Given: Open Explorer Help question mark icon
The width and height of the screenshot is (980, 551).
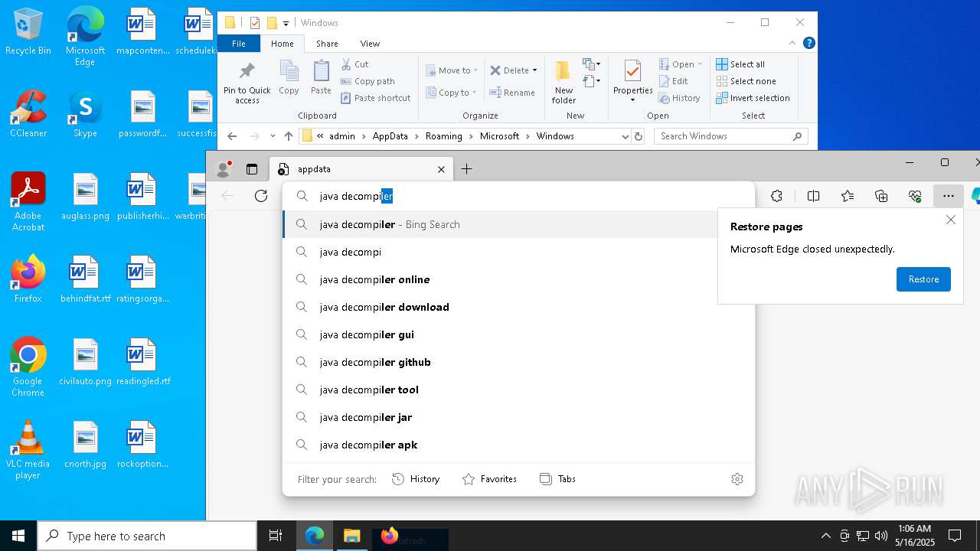Looking at the screenshot, I should point(809,43).
